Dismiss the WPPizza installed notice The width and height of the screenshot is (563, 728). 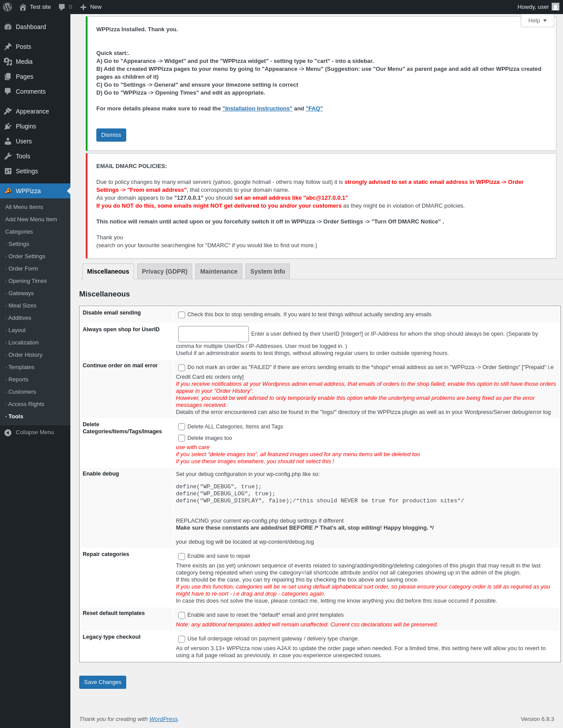[111, 135]
